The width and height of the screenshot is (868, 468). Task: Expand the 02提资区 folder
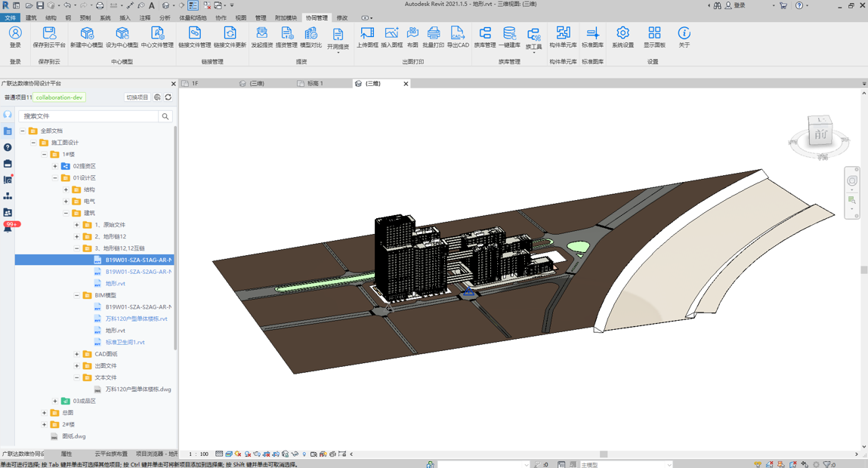55,166
